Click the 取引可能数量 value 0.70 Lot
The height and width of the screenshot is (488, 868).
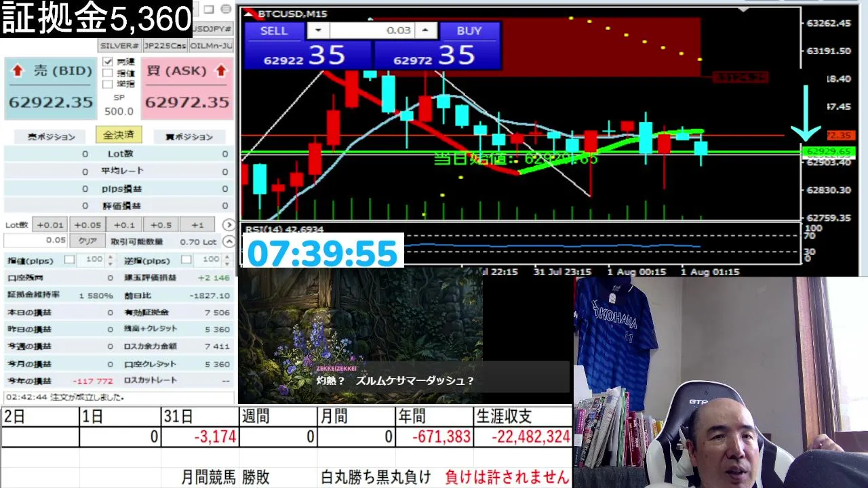tap(199, 242)
